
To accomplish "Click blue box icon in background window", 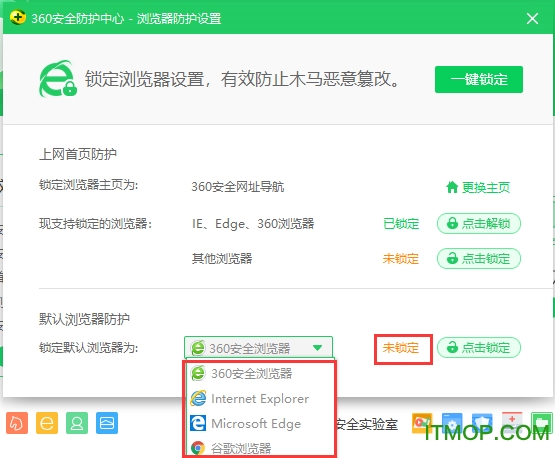I will [x=107, y=423].
